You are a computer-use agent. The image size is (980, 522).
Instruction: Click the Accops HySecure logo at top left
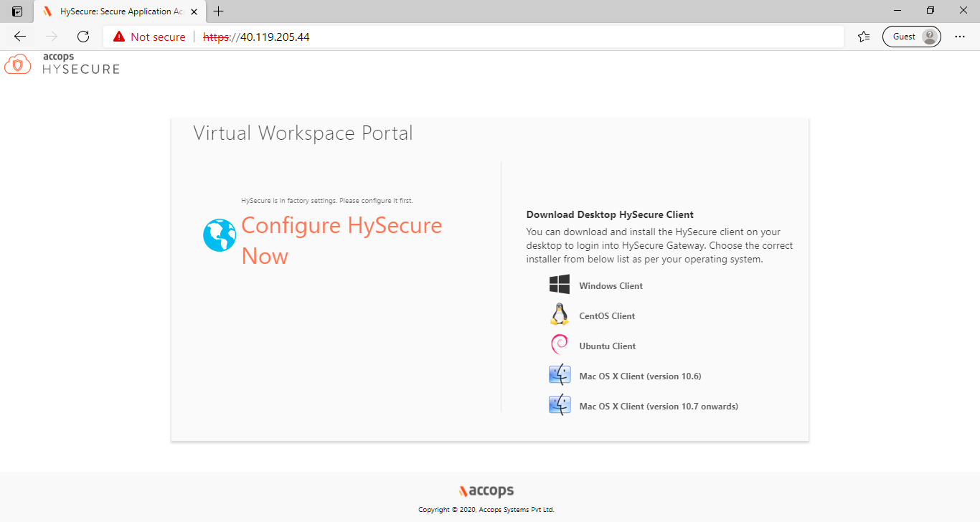(x=62, y=64)
